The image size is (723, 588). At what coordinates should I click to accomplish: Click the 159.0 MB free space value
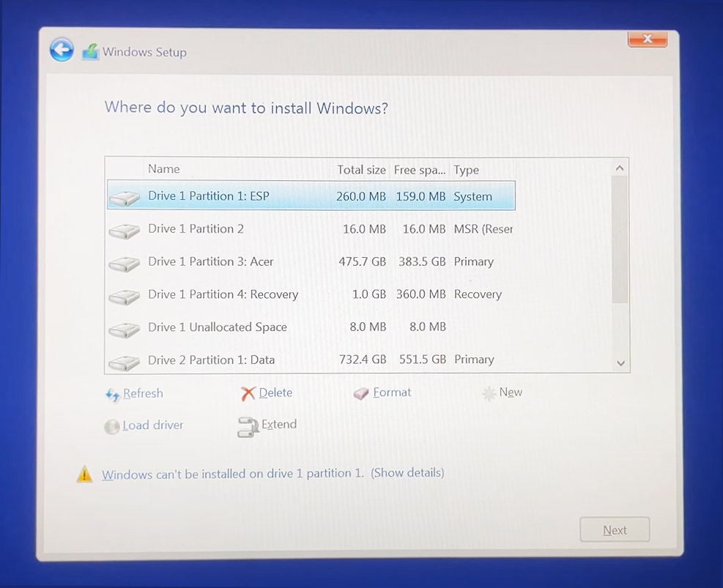[420, 196]
